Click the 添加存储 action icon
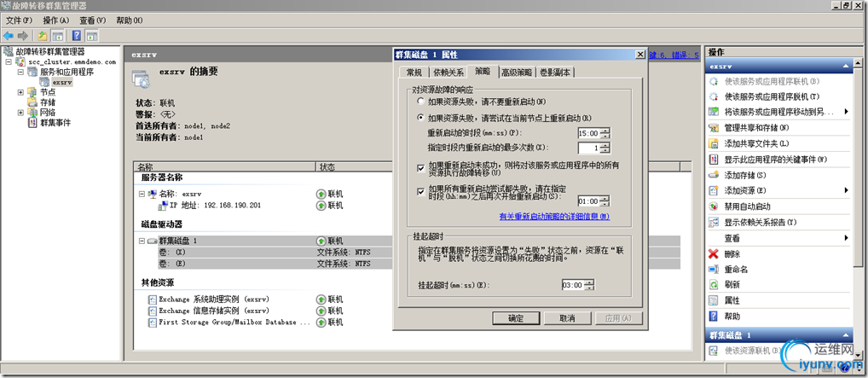Viewport: 868px width, 378px height. coord(714,175)
